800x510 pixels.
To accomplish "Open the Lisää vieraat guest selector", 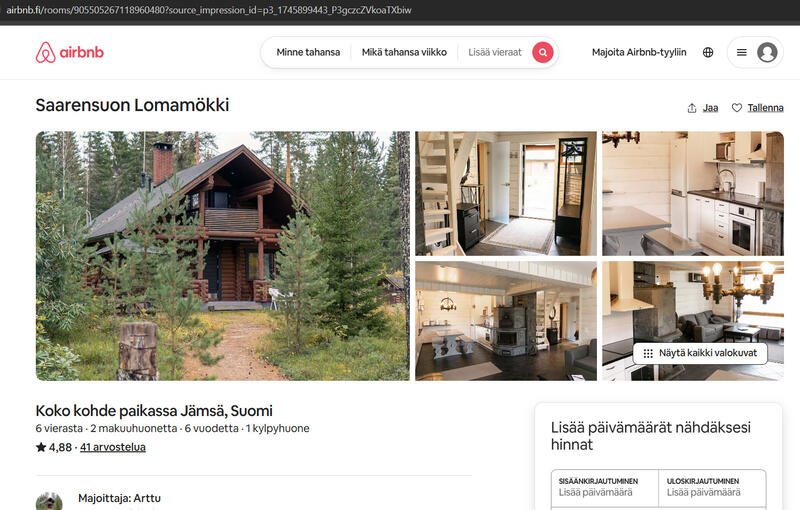I will pyautogui.click(x=495, y=52).
